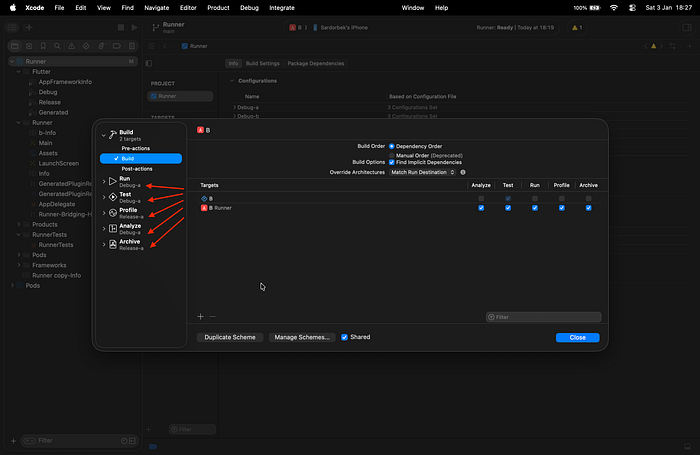The height and width of the screenshot is (455, 700).
Task: Toggle Run checkbox for B Runner target
Action: coord(535,208)
